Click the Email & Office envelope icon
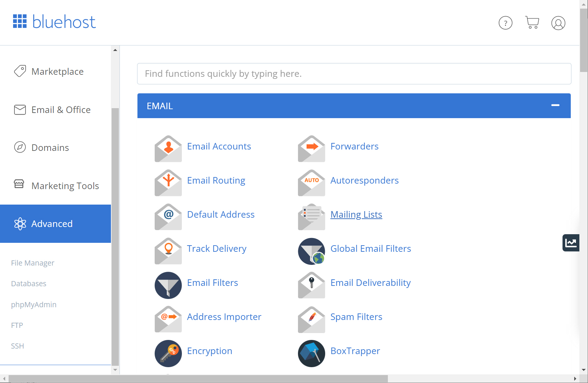This screenshot has width=588, height=383. click(x=20, y=110)
